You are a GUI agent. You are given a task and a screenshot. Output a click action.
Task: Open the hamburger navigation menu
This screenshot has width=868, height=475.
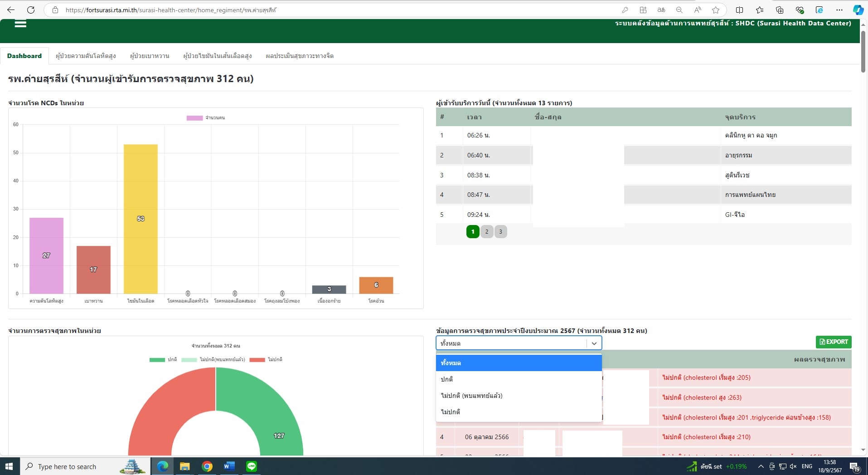pos(20,24)
